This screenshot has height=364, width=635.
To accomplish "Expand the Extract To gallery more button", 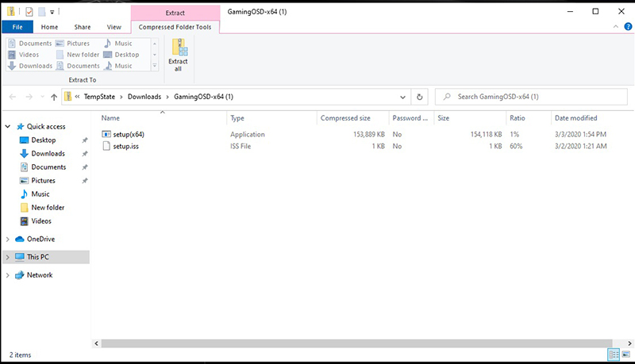I will point(155,66).
